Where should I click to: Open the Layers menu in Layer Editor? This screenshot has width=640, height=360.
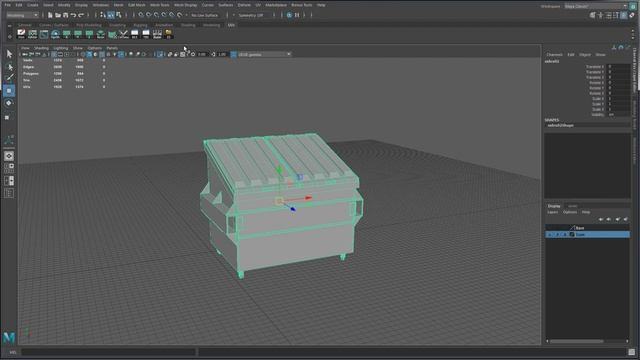[553, 212]
